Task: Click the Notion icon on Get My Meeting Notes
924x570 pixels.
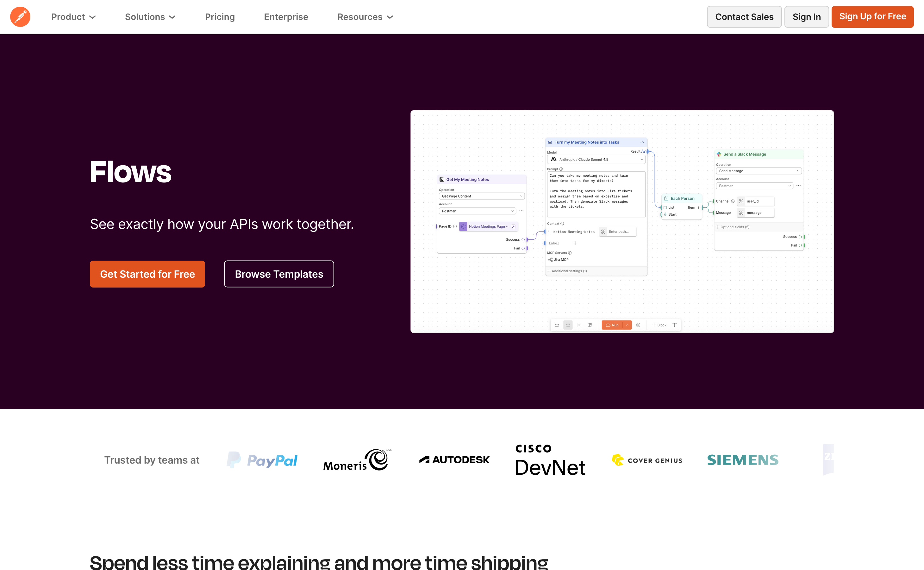Action: click(x=442, y=180)
